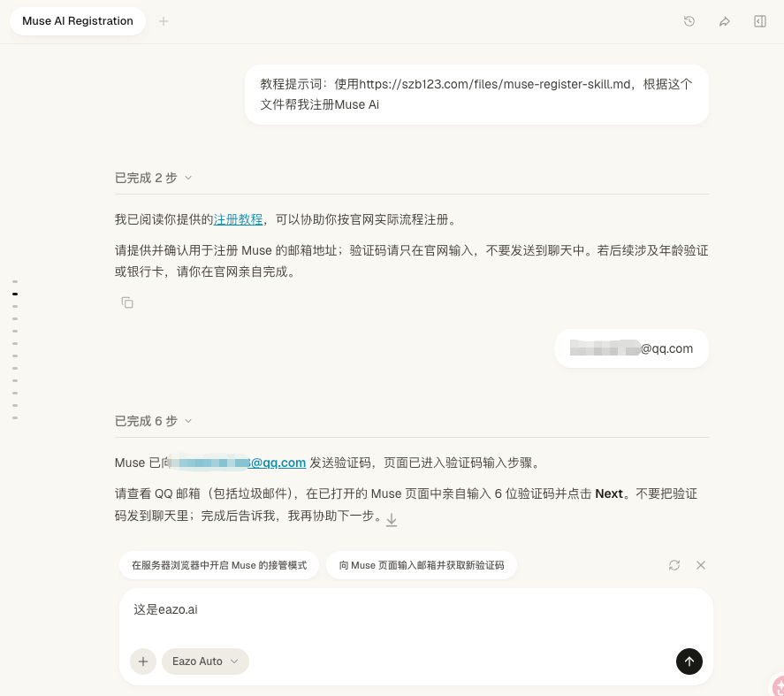The width and height of the screenshot is (784, 696).
Task: Expand the "已完成 6 步" steps section
Action: 153,421
